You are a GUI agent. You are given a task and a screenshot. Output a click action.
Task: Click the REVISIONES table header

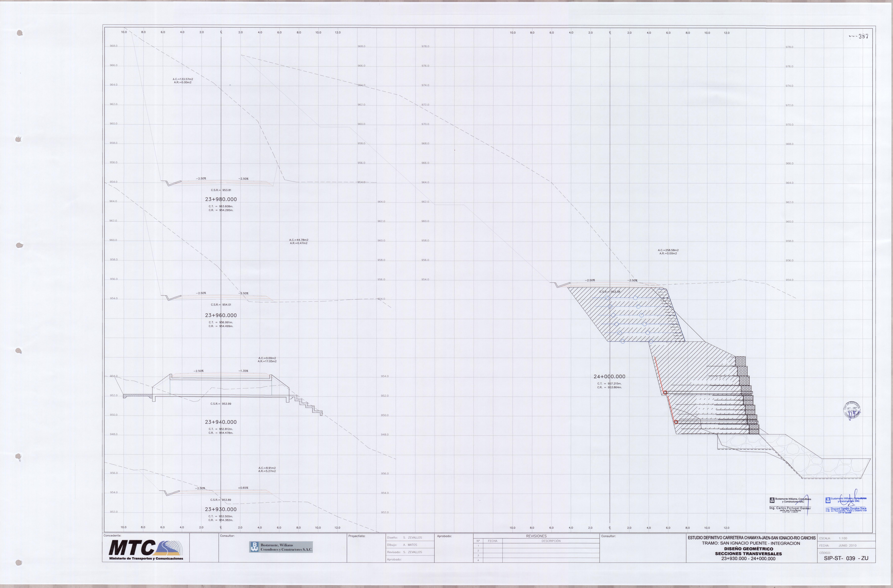point(536,536)
